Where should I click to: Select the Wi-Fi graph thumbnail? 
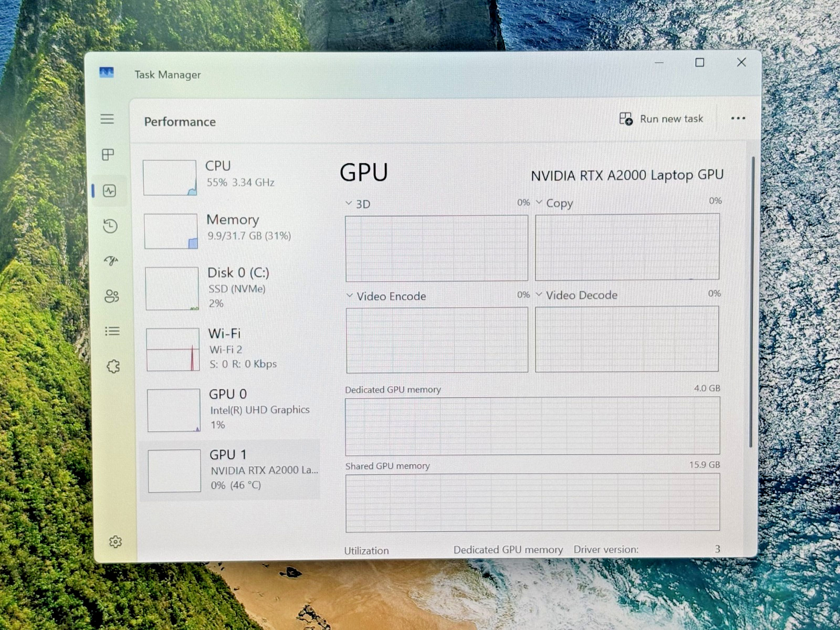(173, 350)
